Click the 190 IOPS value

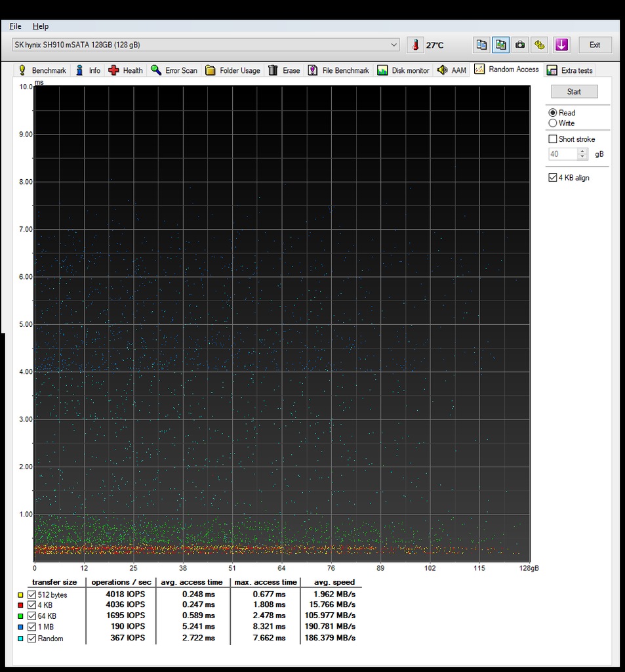[x=128, y=627]
